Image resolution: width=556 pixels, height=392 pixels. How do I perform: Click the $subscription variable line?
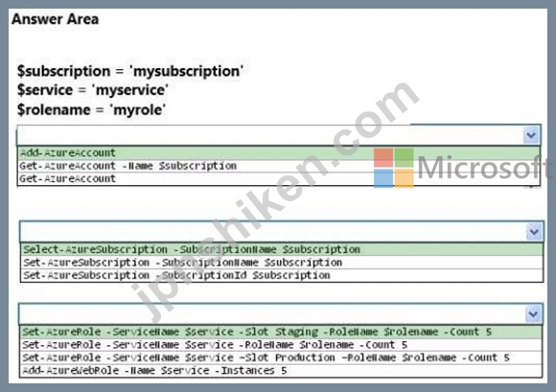pyautogui.click(x=130, y=71)
